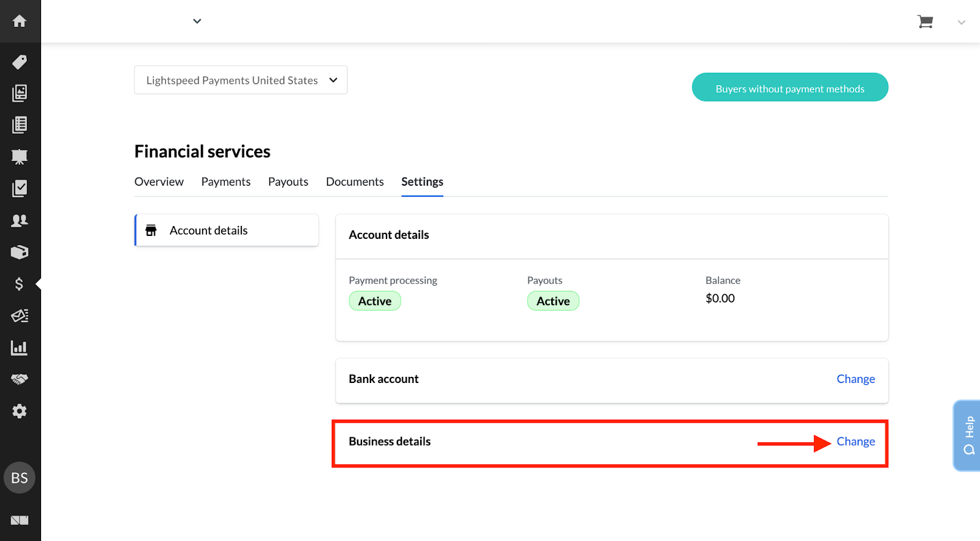
Task: Click Buyers without payment methods button
Action: pos(790,88)
